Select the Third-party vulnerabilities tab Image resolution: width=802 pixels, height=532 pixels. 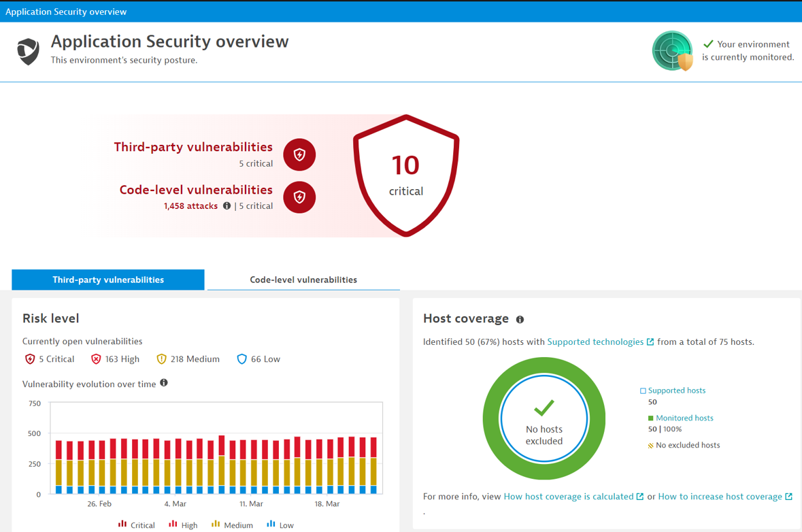click(x=108, y=280)
